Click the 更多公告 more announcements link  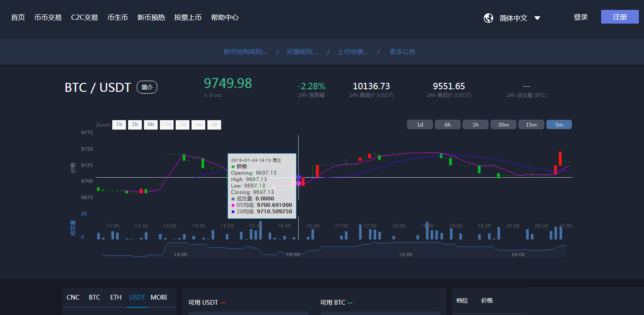(x=402, y=52)
